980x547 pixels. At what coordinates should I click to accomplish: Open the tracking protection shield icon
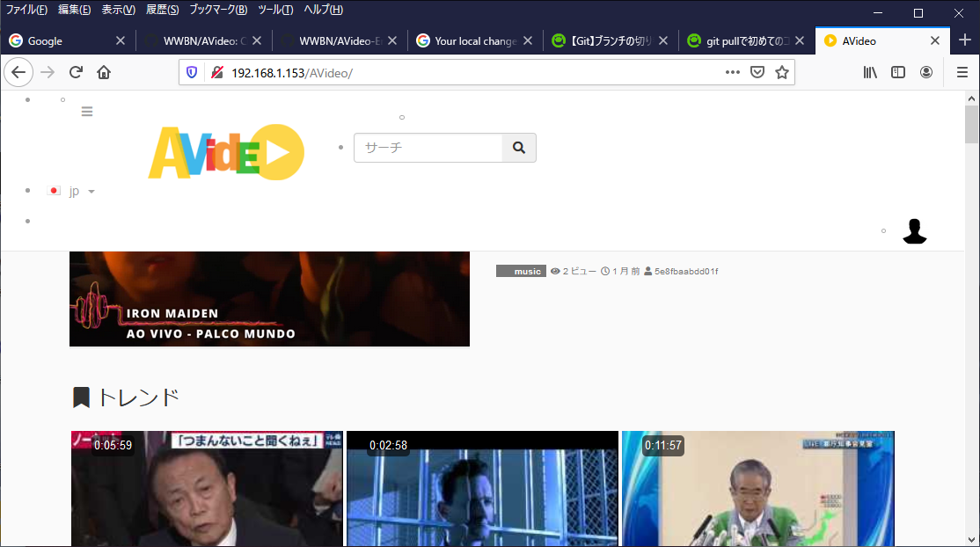(x=192, y=72)
